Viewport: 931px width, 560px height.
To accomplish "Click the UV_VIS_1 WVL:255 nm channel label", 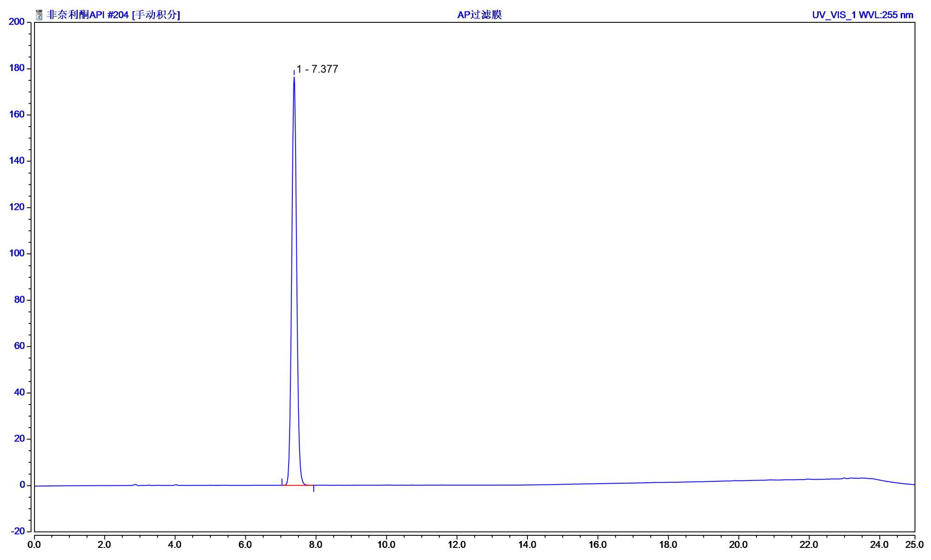I will pos(863,15).
